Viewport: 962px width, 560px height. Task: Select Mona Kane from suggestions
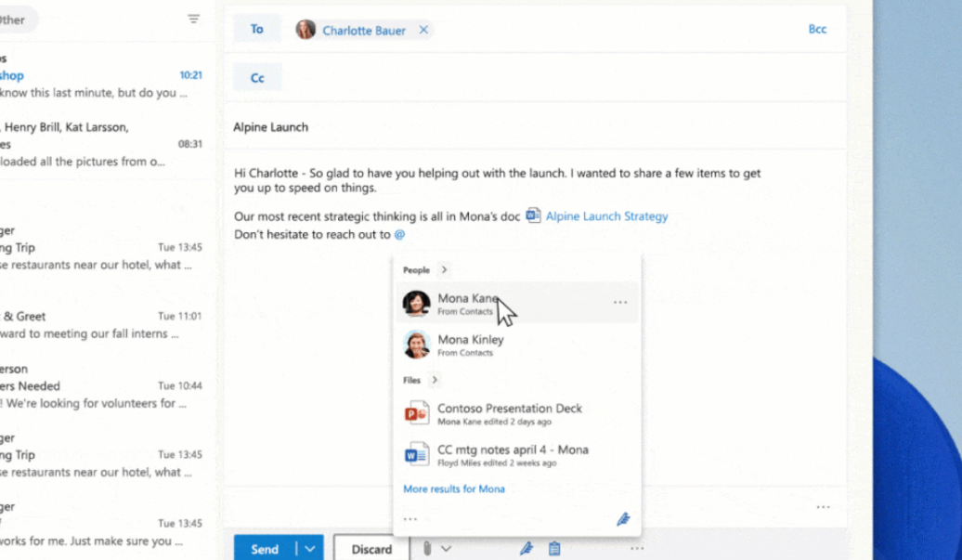516,303
